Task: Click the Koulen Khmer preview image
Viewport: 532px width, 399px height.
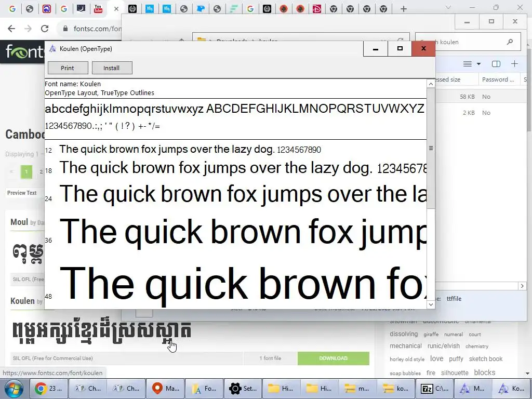Action: 102,331
